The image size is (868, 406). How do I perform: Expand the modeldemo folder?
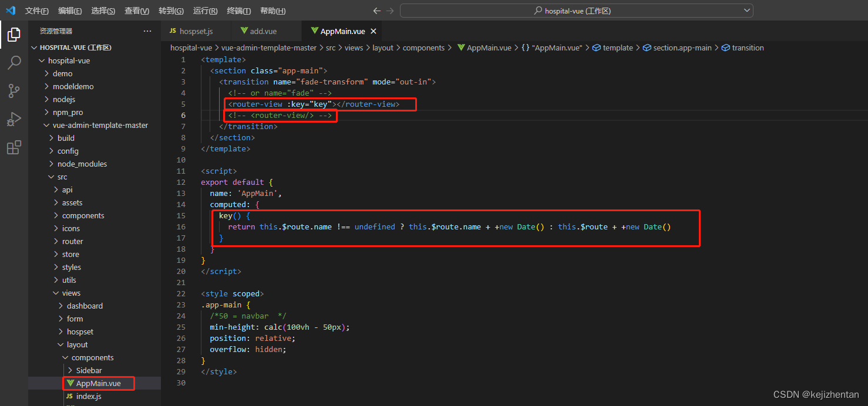click(95, 86)
